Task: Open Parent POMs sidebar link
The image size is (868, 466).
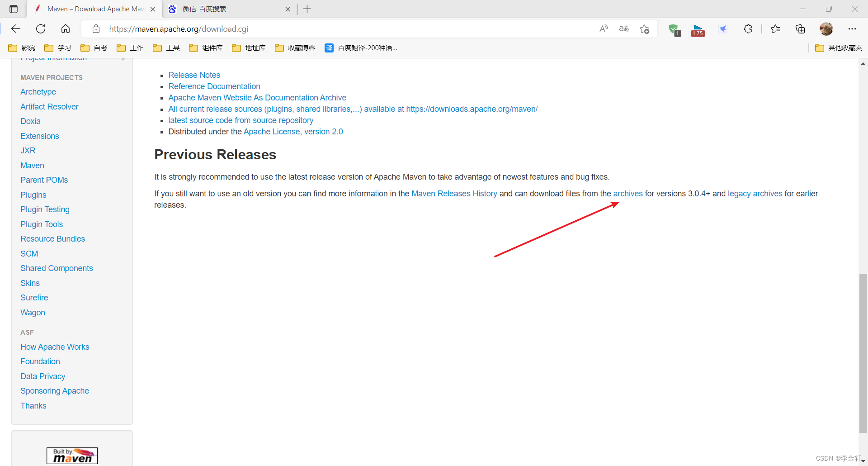Action: click(44, 180)
